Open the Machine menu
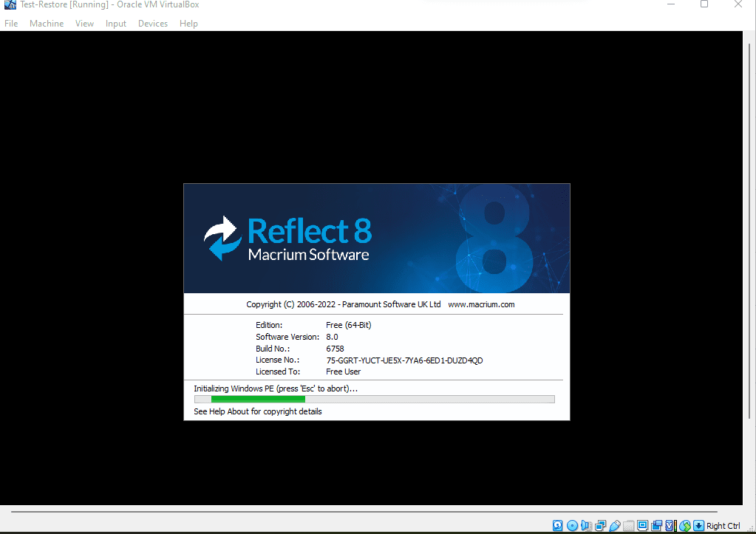This screenshot has height=534, width=756. tap(47, 23)
